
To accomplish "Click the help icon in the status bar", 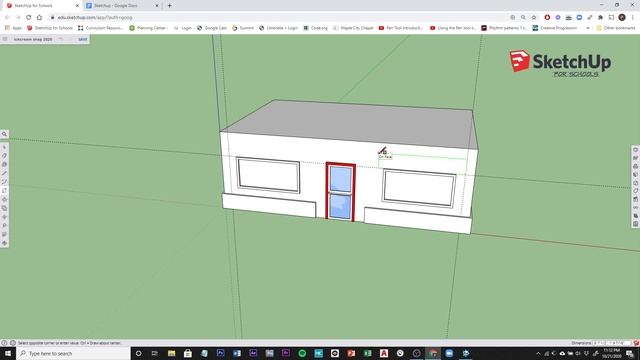I will click(x=4, y=343).
